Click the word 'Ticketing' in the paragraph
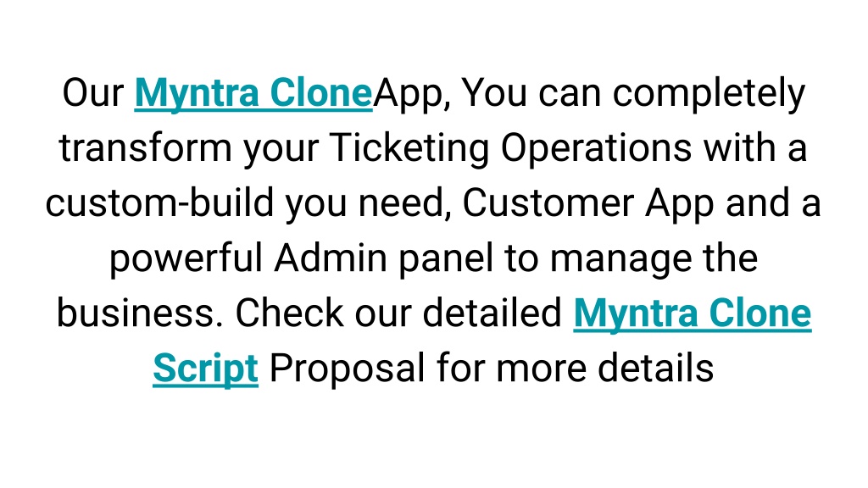The width and height of the screenshot is (868, 488). pyautogui.click(x=409, y=149)
